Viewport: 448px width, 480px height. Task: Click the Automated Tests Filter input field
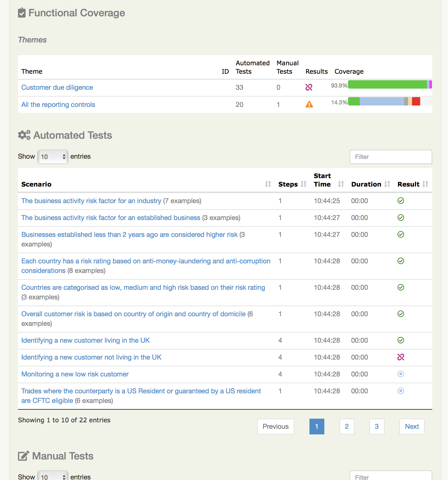coord(390,157)
